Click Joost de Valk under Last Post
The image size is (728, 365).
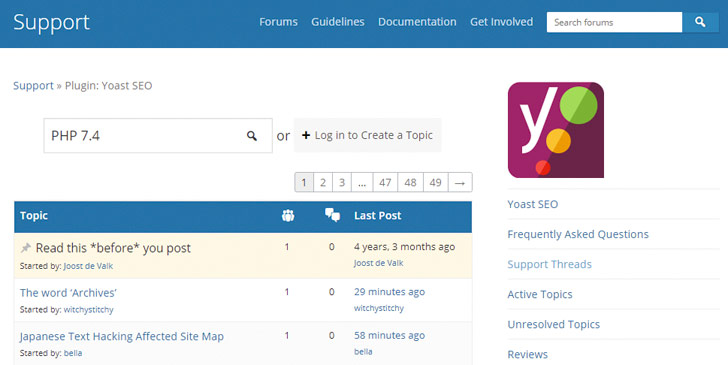click(378, 263)
